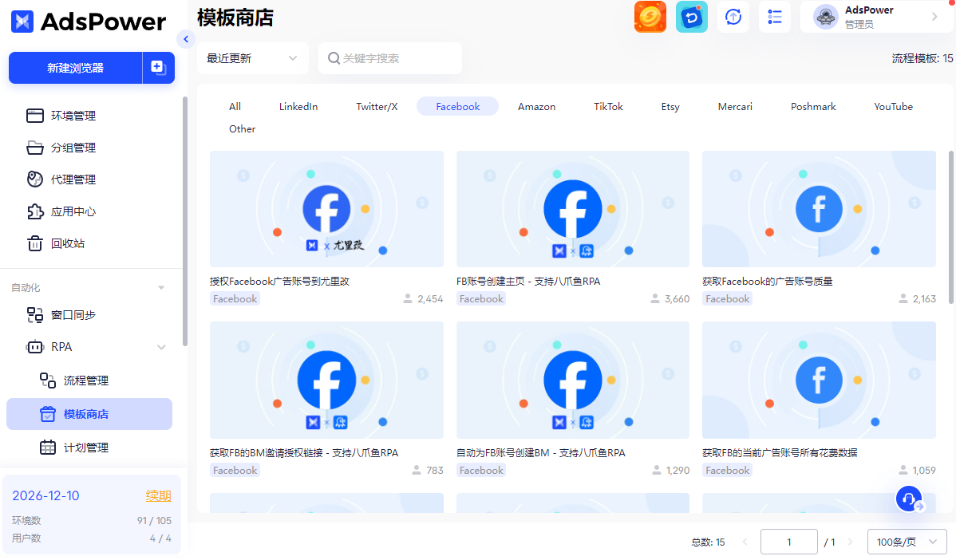The image size is (956, 560).
Task: Select the Poshmark category tab
Action: 813,107
